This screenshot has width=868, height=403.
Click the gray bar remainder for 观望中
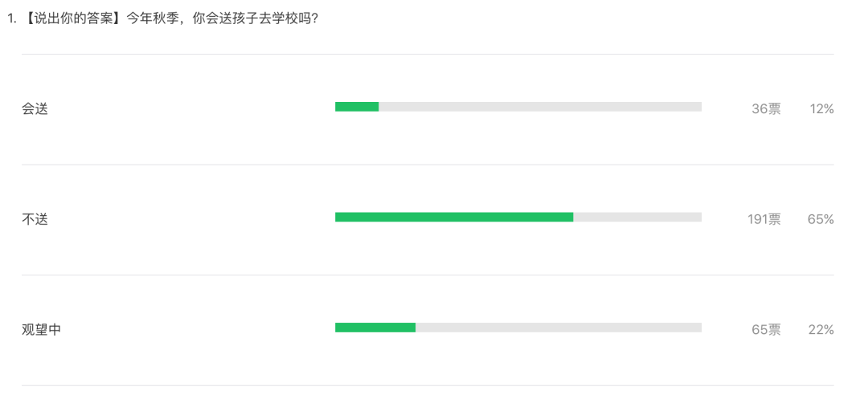559,328
